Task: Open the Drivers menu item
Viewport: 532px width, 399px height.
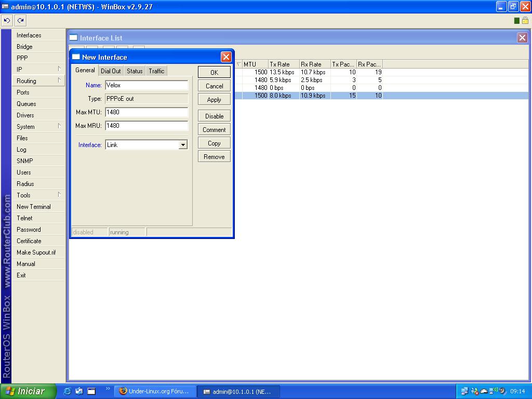Action: [x=38, y=115]
